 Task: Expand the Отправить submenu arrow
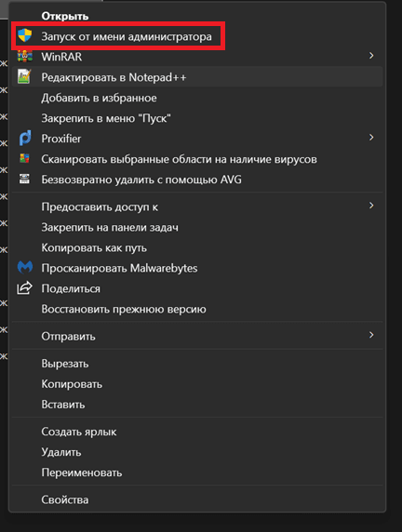[371, 335]
